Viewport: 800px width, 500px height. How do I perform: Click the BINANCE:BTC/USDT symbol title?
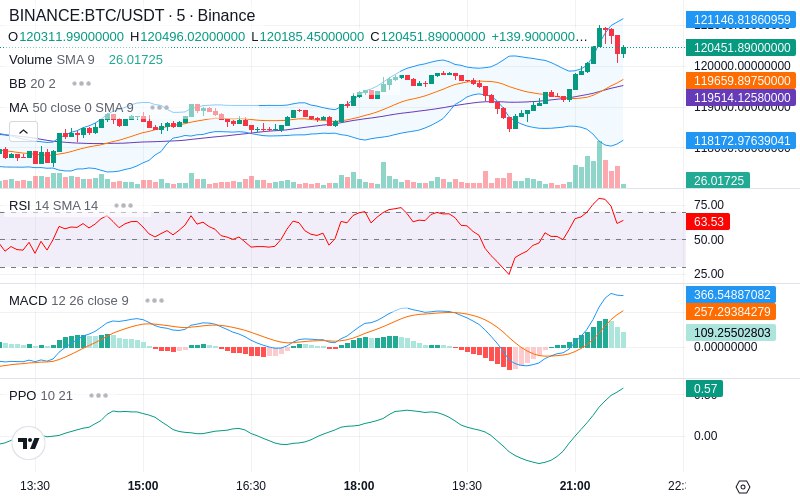click(x=132, y=15)
